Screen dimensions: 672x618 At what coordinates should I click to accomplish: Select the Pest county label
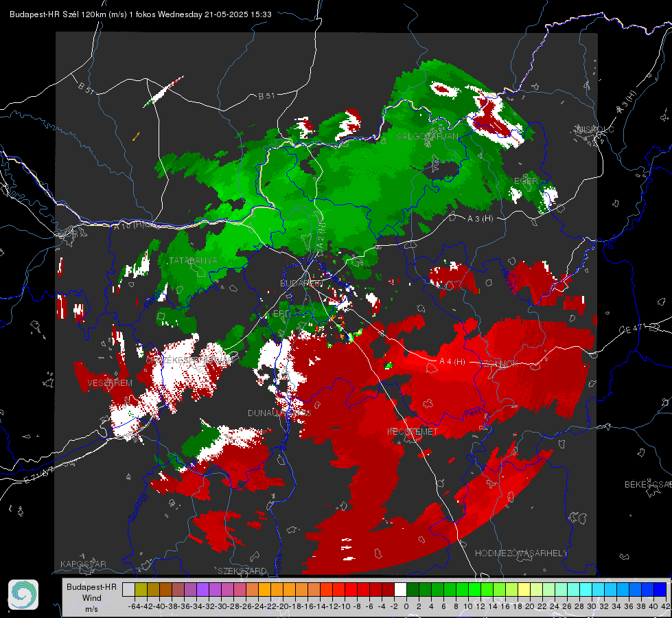(473, 413)
